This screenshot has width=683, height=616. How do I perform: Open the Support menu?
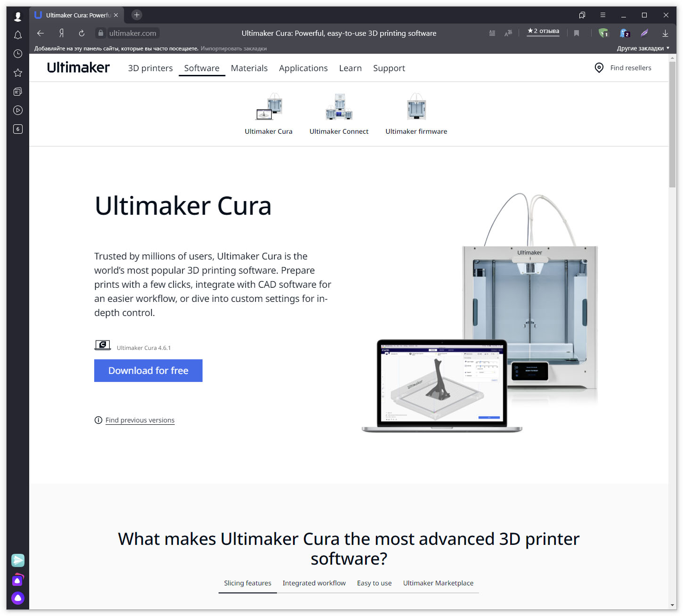coord(389,68)
